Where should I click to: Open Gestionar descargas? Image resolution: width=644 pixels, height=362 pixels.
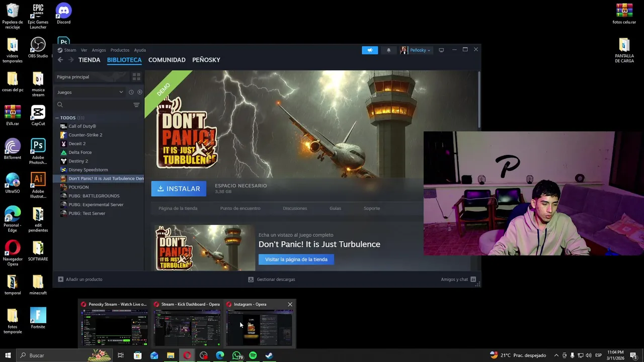[272, 279]
